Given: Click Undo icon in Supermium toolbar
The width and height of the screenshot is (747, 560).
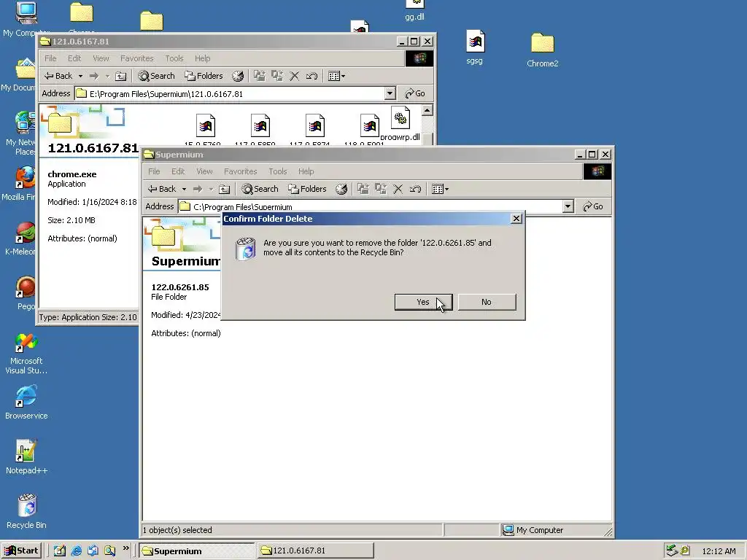Looking at the screenshot, I should [415, 189].
